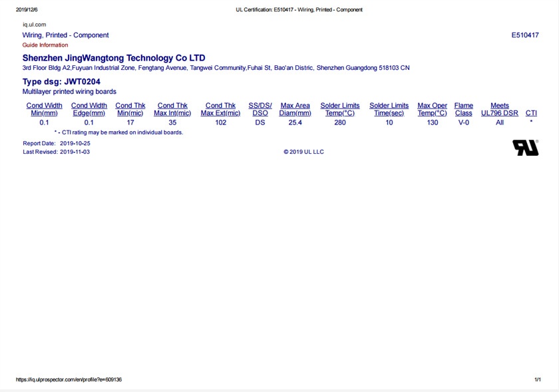The height and width of the screenshot is (392, 559).
Task: Click the Cond Thk Max Ext(mic) header
Action: coord(220,109)
